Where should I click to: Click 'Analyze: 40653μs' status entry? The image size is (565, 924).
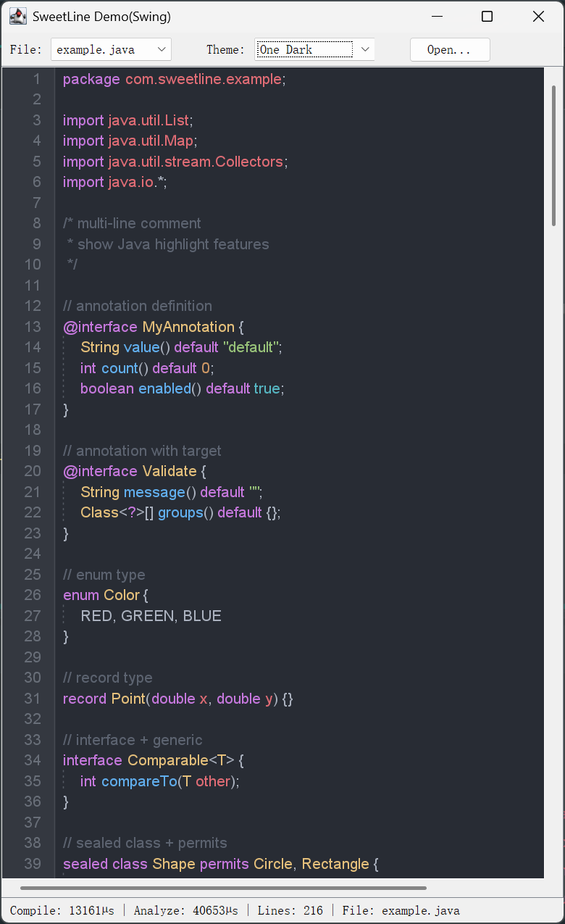point(186,911)
